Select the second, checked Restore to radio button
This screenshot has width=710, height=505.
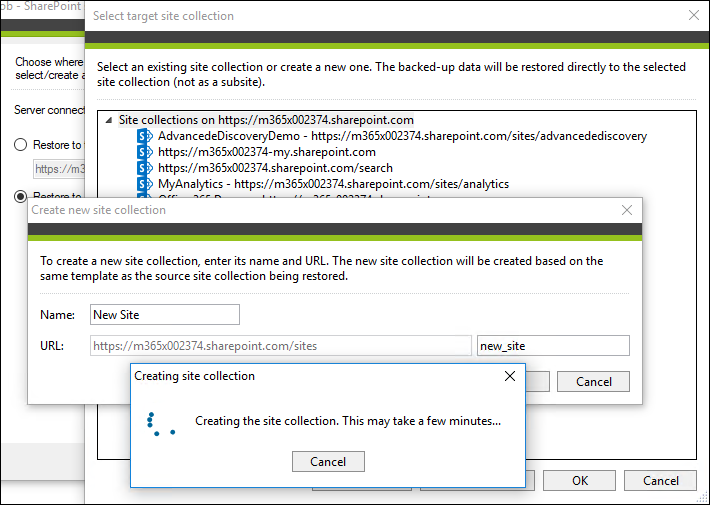21,196
